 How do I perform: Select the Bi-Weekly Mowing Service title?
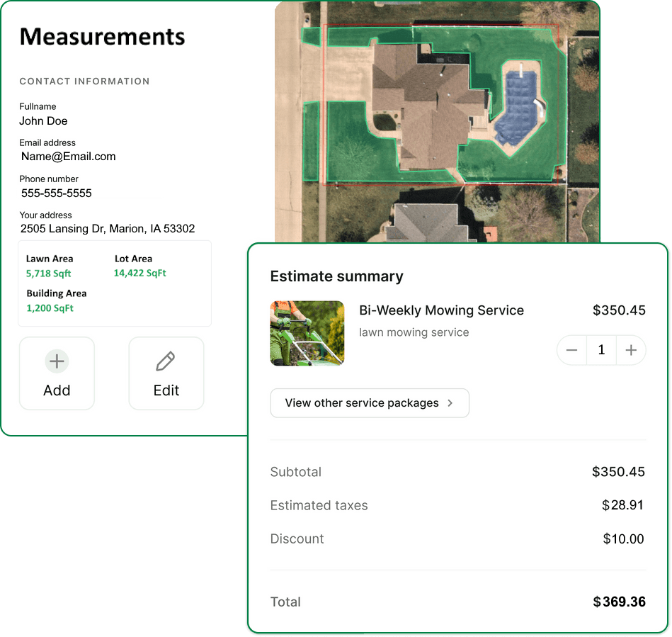click(x=441, y=310)
